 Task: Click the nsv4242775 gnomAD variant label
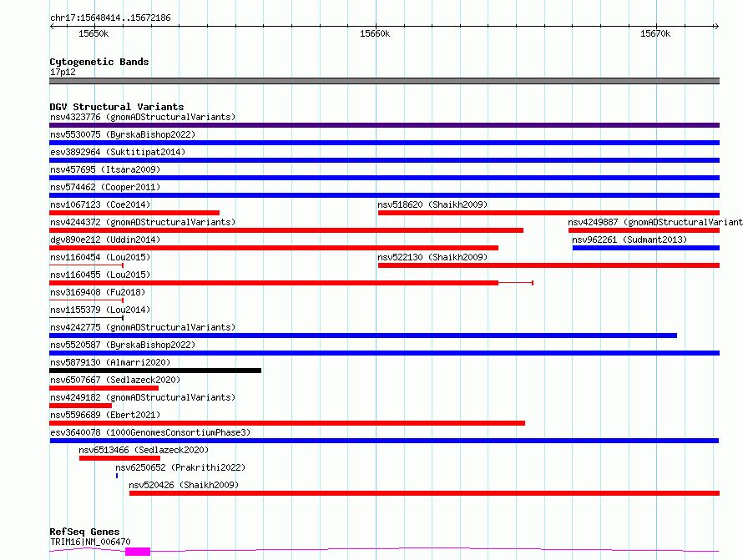(143, 327)
